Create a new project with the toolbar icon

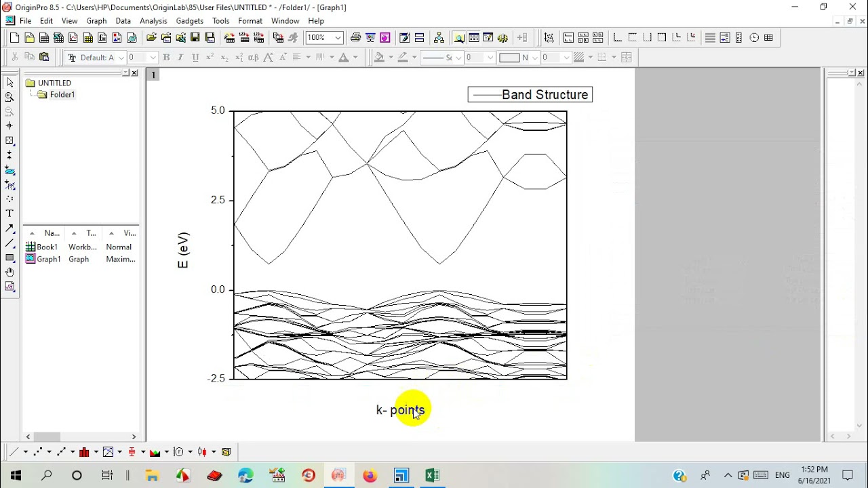coord(14,38)
